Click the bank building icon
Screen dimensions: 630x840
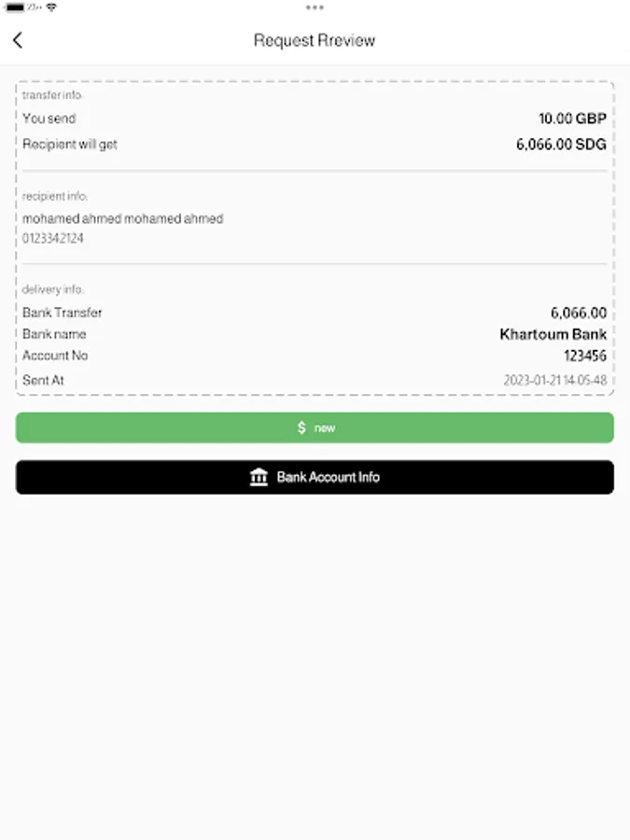(259, 477)
